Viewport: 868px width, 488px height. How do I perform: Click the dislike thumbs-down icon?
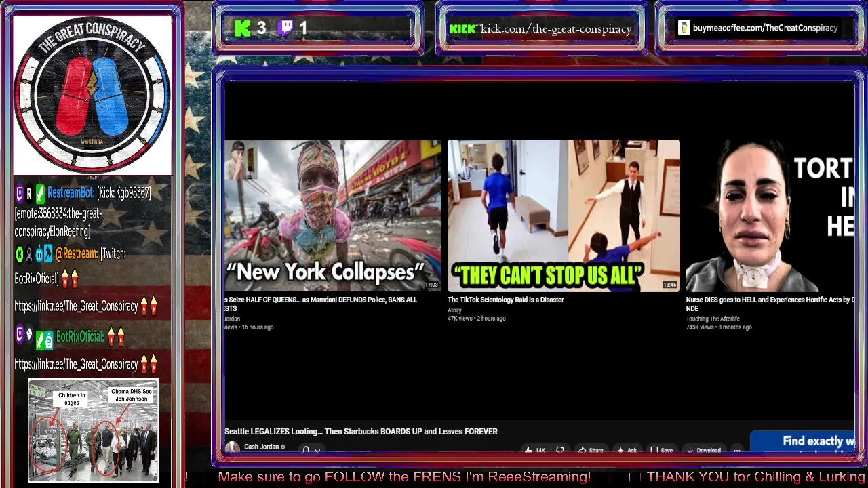click(560, 450)
